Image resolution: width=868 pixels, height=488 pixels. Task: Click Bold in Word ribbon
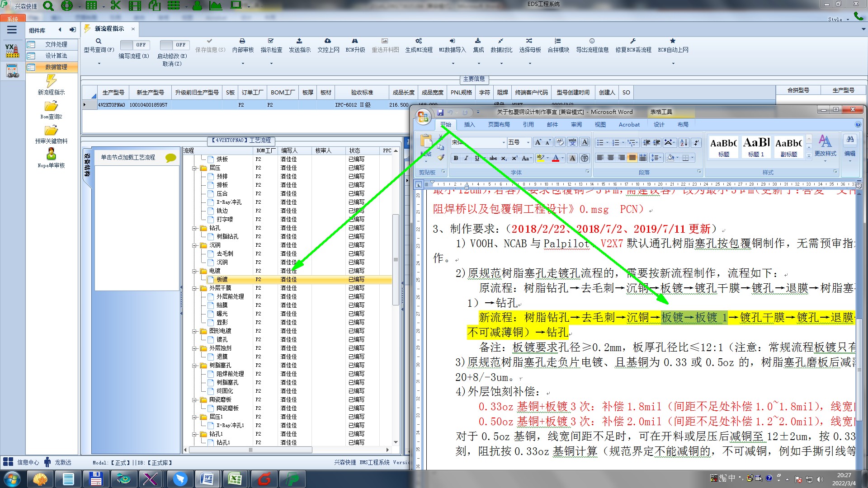tap(456, 158)
